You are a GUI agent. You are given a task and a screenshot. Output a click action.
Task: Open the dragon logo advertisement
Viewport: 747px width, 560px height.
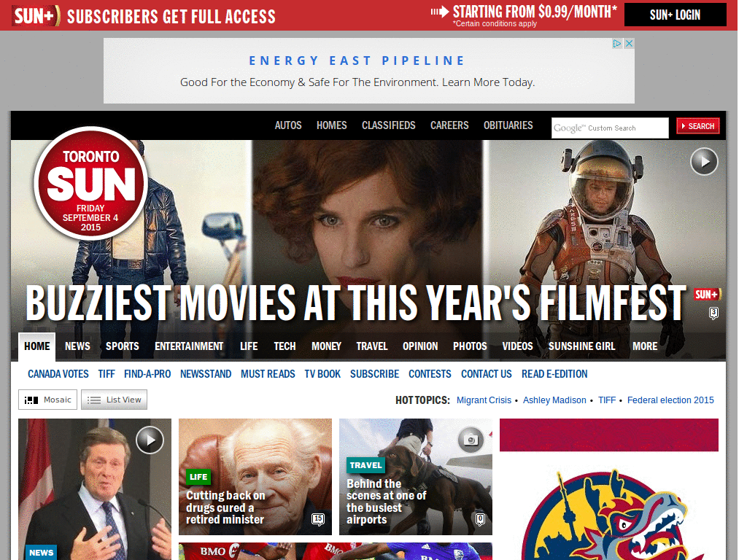(x=609, y=489)
